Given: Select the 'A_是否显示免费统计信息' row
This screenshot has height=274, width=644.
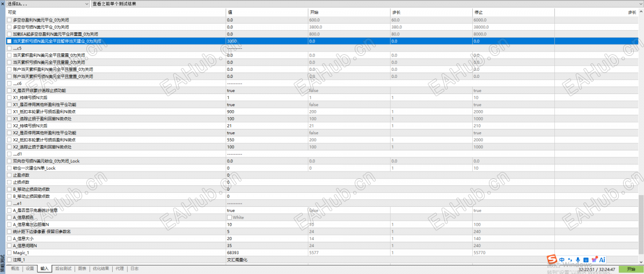Looking at the screenshot, I should click(322, 210).
